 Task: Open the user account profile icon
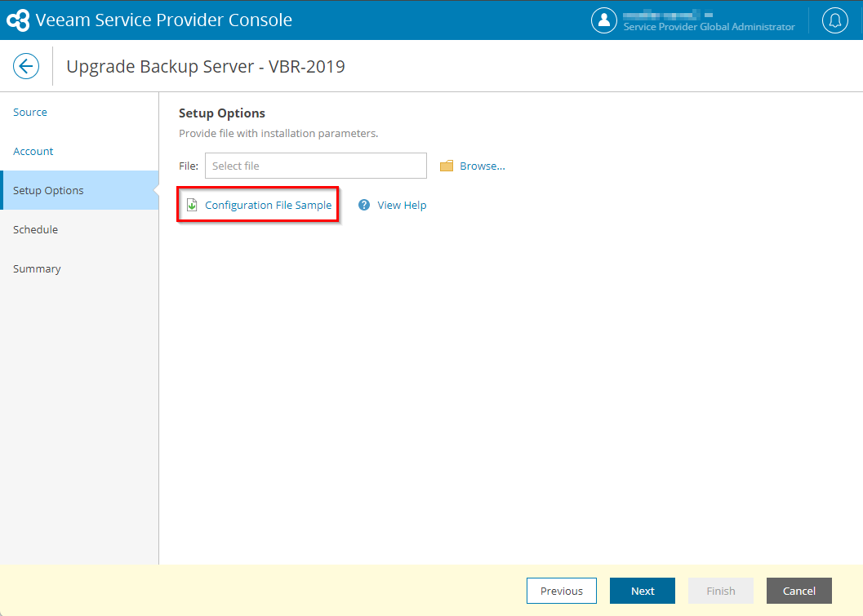(603, 20)
